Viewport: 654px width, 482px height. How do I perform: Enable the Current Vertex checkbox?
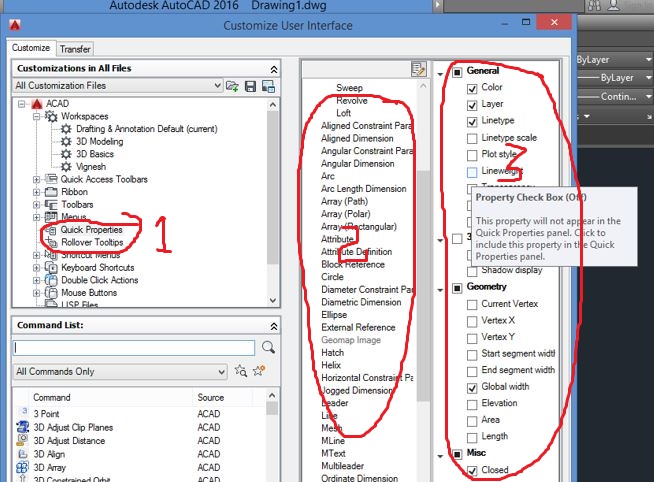point(472,305)
